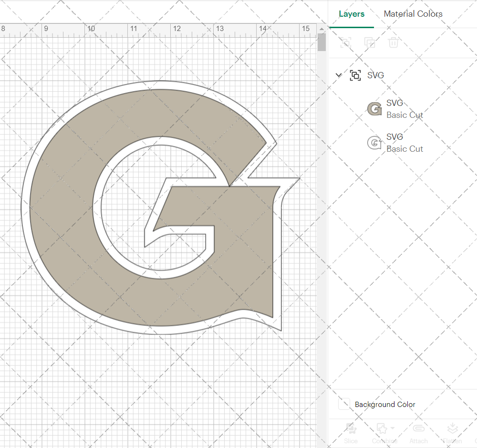Open the Combine dropdown arrow
This screenshot has height=448, width=477.
(393, 428)
